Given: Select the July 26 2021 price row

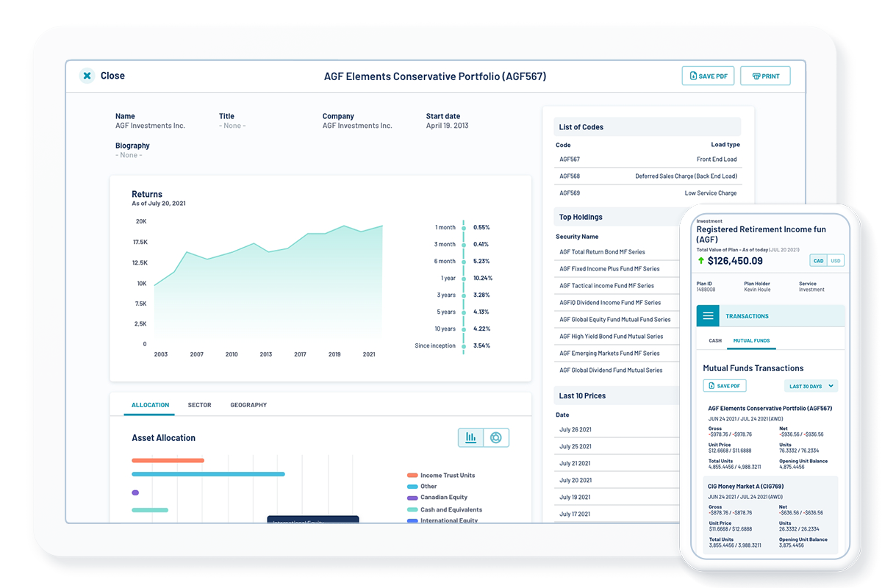Looking at the screenshot, I should (x=617, y=429).
